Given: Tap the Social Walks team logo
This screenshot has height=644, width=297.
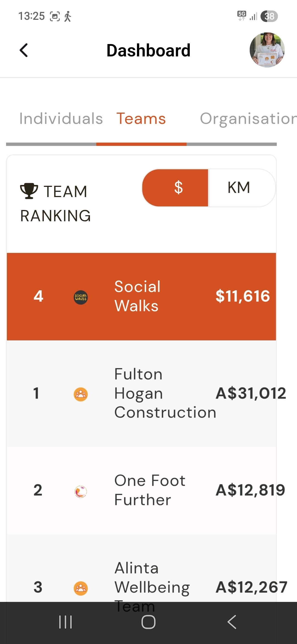Looking at the screenshot, I should coord(81,297).
